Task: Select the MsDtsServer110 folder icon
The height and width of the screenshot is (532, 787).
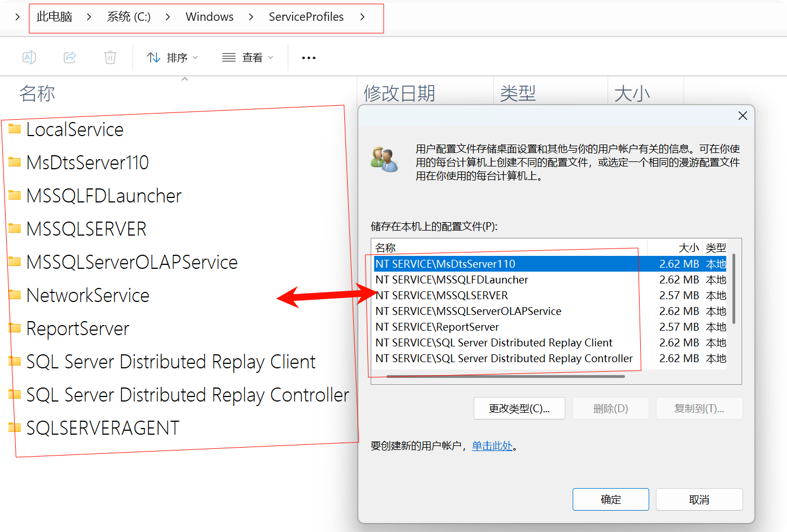Action: [15, 162]
